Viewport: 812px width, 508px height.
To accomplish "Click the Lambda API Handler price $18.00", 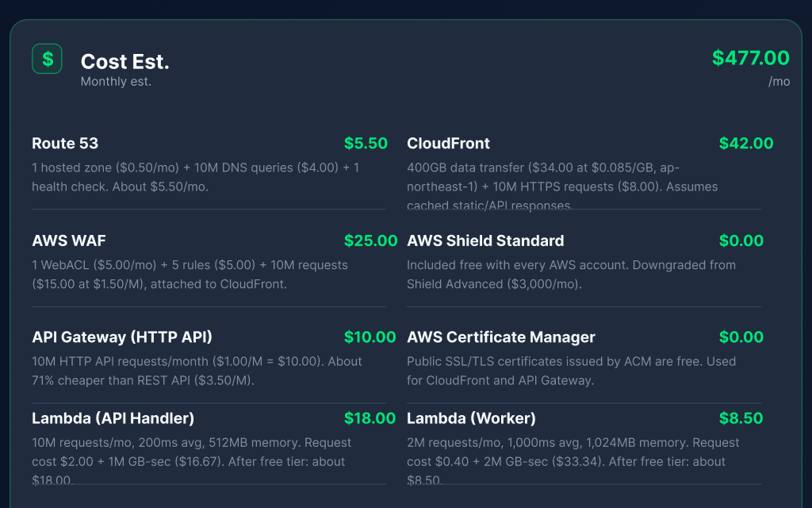I will (370, 418).
